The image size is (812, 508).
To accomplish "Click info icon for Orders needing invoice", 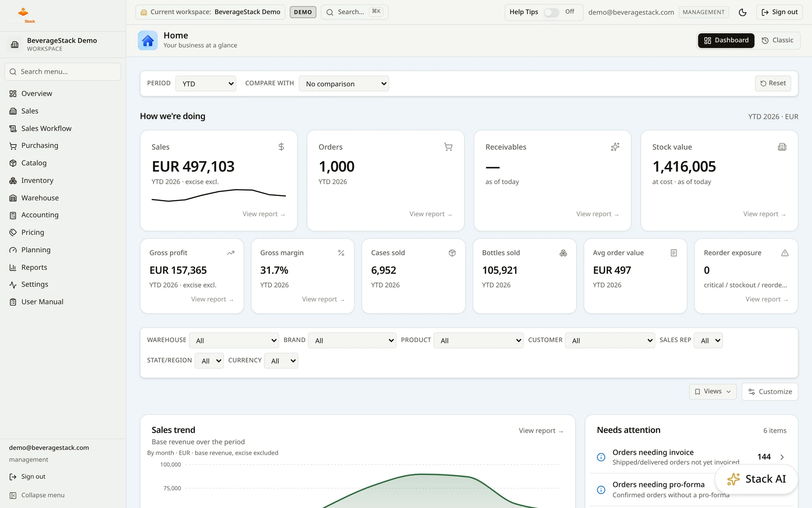I will 601,457.
